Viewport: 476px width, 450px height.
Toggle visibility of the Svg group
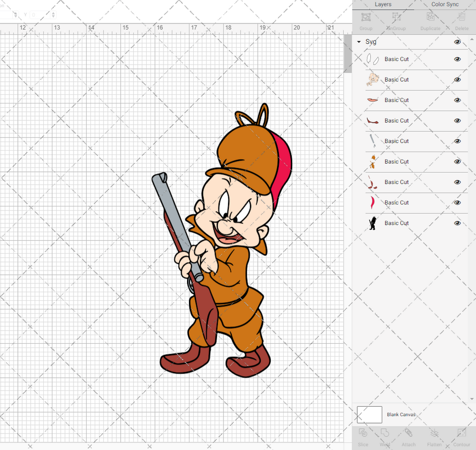click(x=457, y=42)
